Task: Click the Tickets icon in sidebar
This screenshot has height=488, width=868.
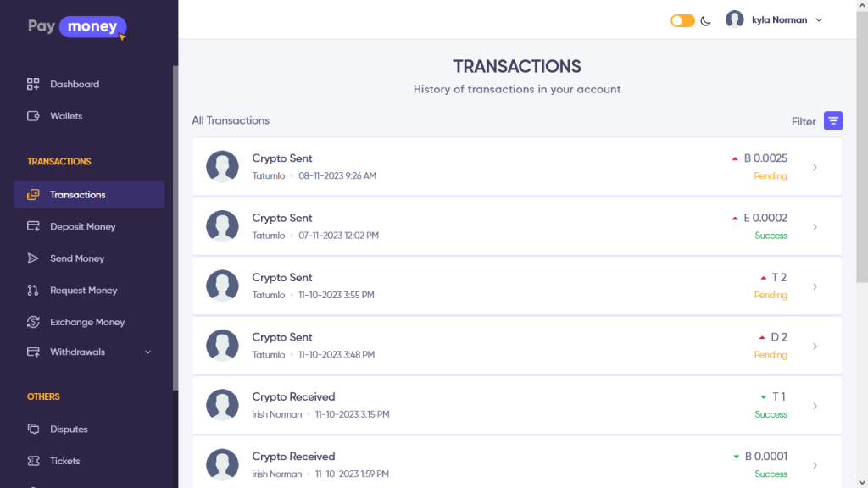Action: [x=33, y=461]
